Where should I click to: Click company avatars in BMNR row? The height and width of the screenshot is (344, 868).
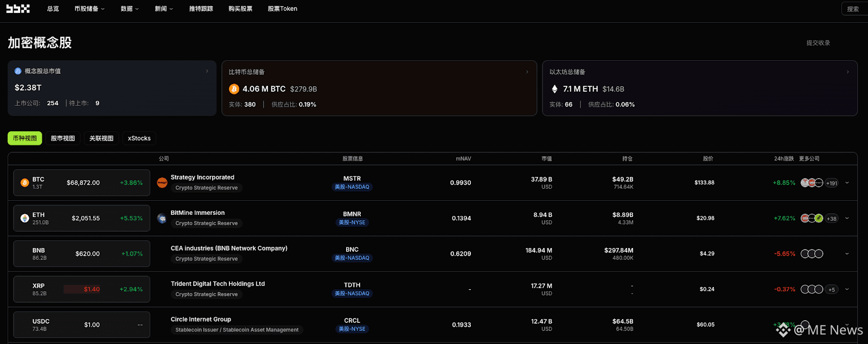click(x=812, y=218)
